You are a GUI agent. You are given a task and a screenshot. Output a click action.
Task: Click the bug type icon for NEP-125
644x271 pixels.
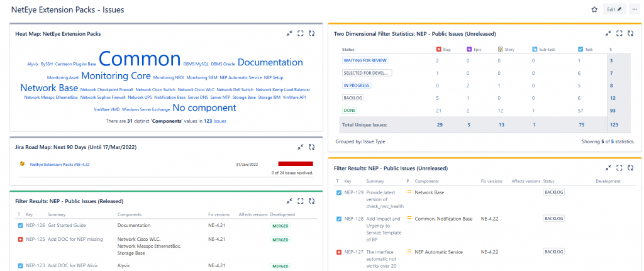(x=20, y=240)
